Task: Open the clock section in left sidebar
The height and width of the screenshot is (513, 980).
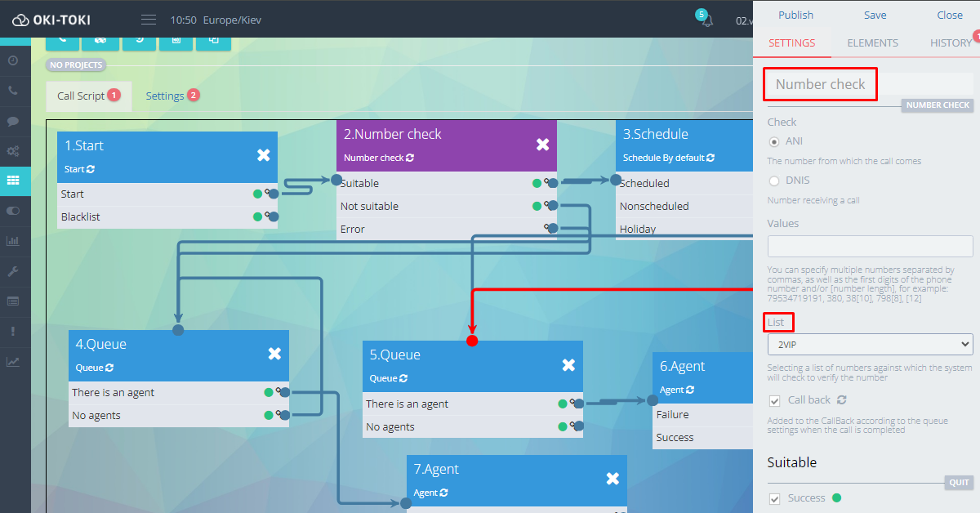Action: coord(13,60)
